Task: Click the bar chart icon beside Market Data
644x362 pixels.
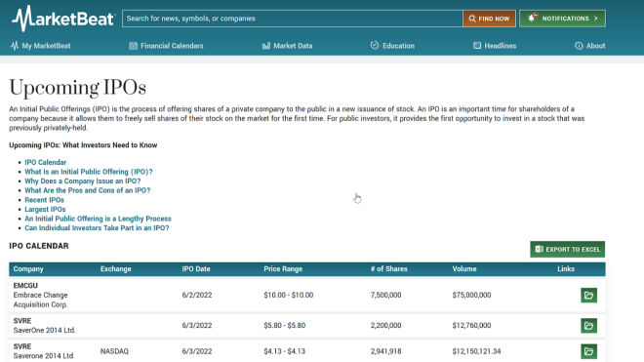Action: (x=266, y=46)
